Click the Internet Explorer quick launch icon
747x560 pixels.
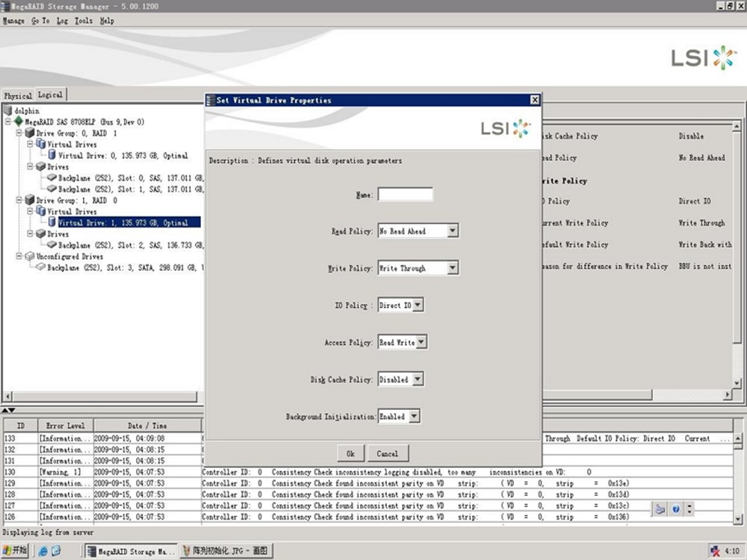pos(43,551)
